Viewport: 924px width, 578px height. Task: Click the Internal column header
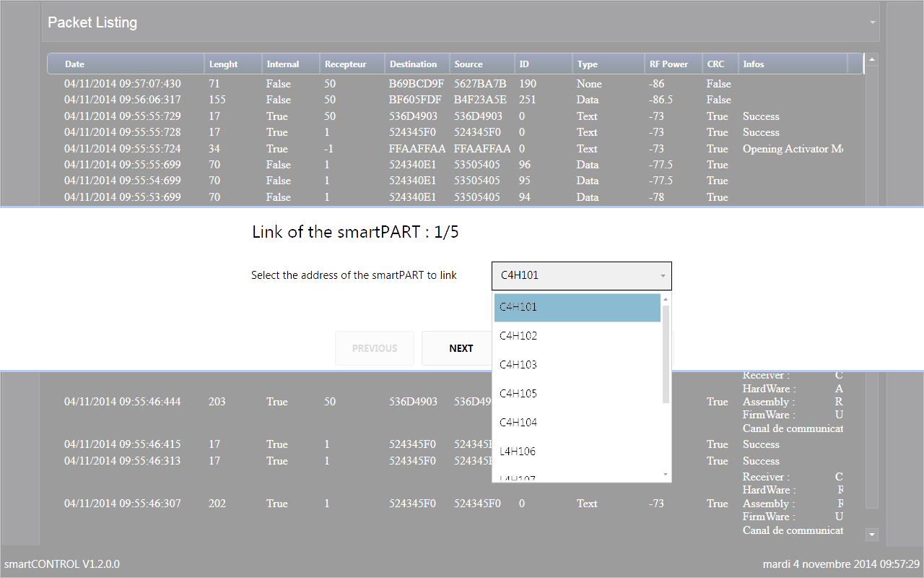pyautogui.click(x=291, y=64)
